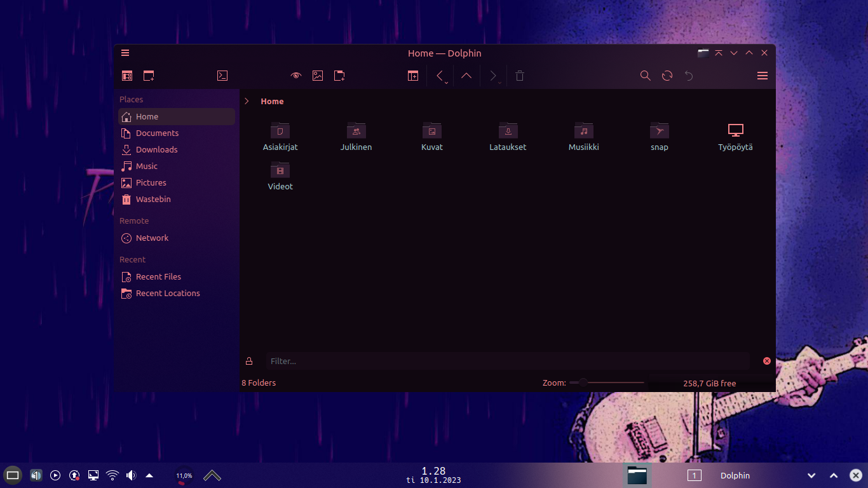Toggle the filter bar lock icon
This screenshot has height=488, width=868.
(249, 361)
